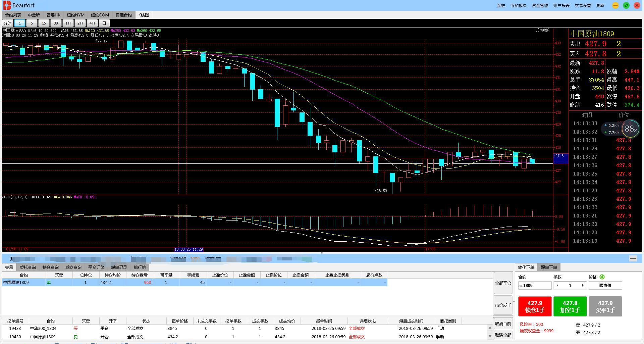Click the 跟盘价 price button
644x344 pixels.
[x=605, y=285]
